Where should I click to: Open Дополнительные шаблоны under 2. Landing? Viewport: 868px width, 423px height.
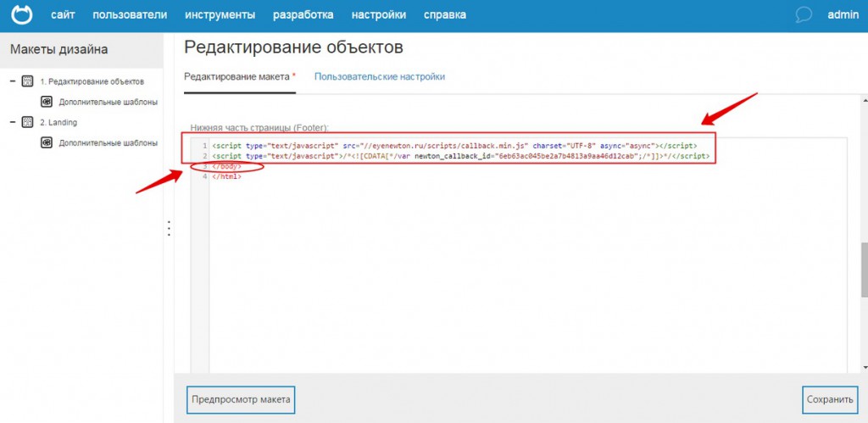point(108,143)
